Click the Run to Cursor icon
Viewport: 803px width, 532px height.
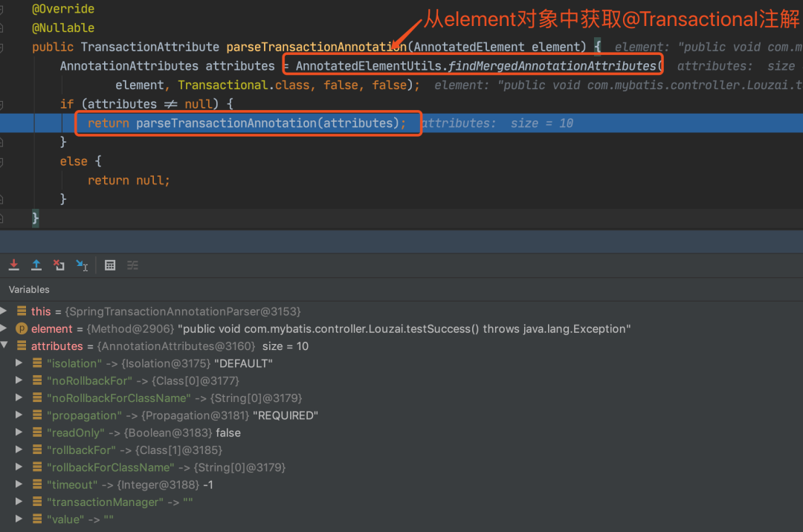pos(82,265)
